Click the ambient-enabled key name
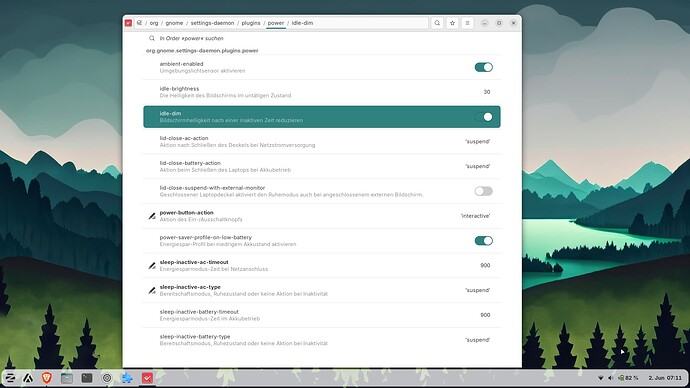This screenshot has height=388, width=690. (181, 64)
